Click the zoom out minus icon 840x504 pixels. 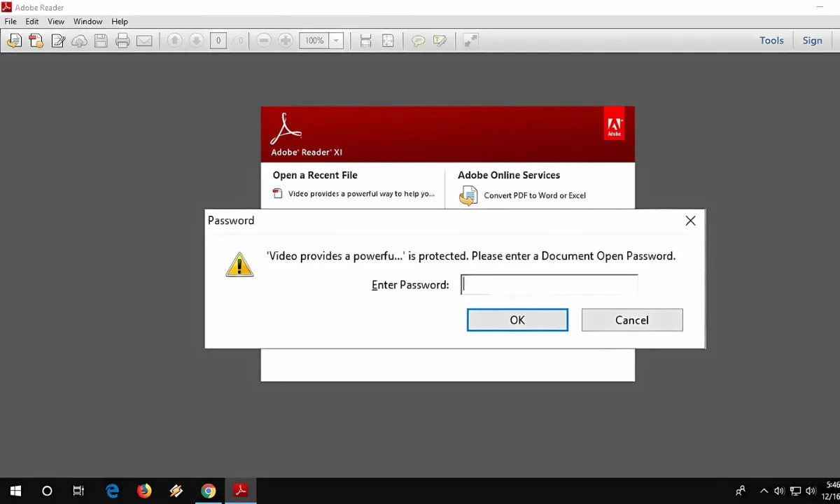[x=264, y=41]
